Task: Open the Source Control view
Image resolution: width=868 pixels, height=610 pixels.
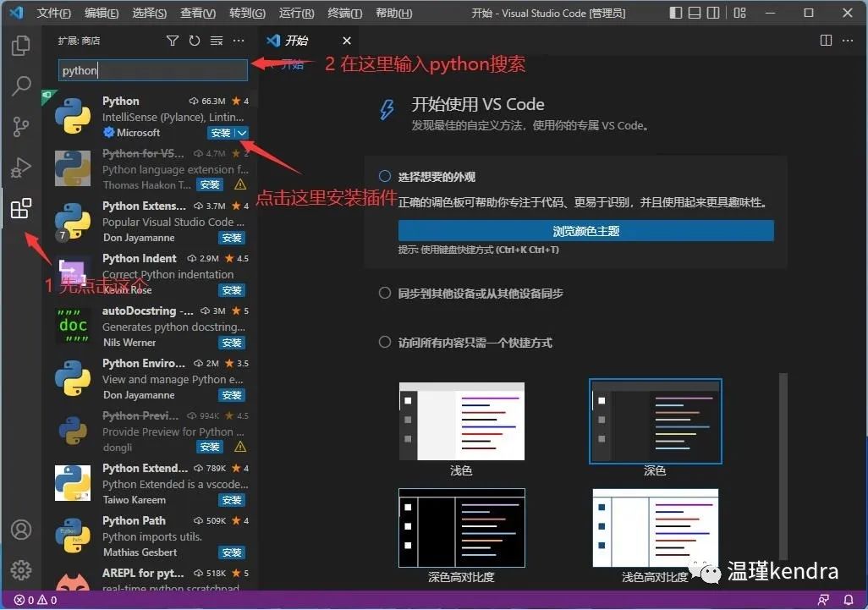Action: (21, 127)
